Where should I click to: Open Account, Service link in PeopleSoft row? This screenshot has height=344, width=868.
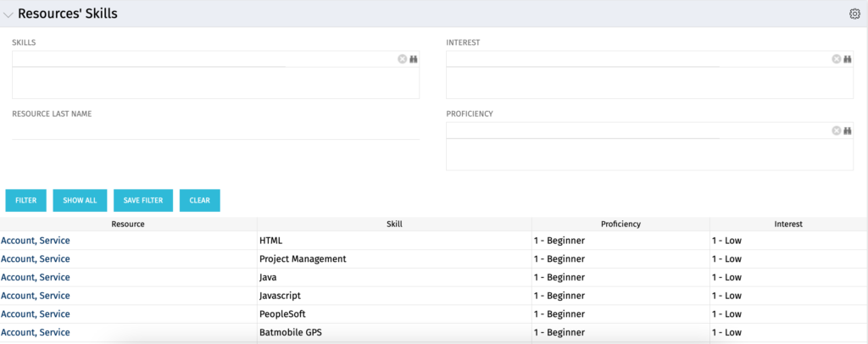pos(36,314)
